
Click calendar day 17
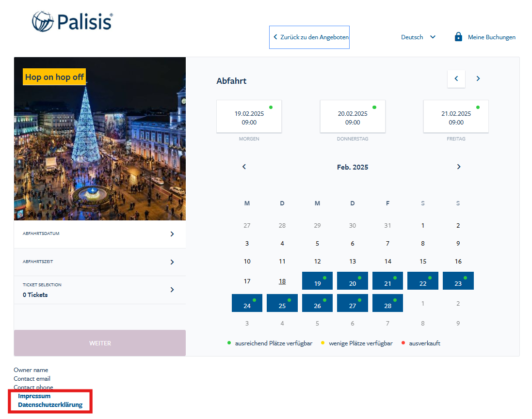tap(247, 281)
